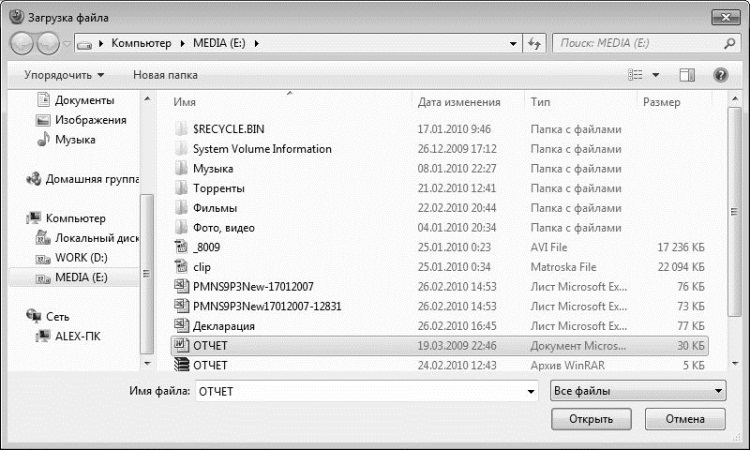This screenshot has width=750, height=450.
Task: Change view using the view icon
Action: tap(635, 75)
